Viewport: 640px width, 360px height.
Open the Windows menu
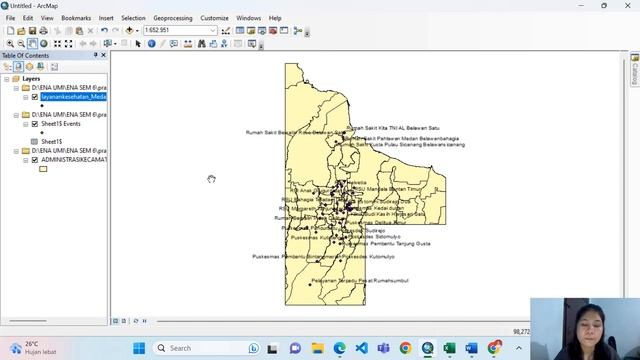pyautogui.click(x=249, y=18)
